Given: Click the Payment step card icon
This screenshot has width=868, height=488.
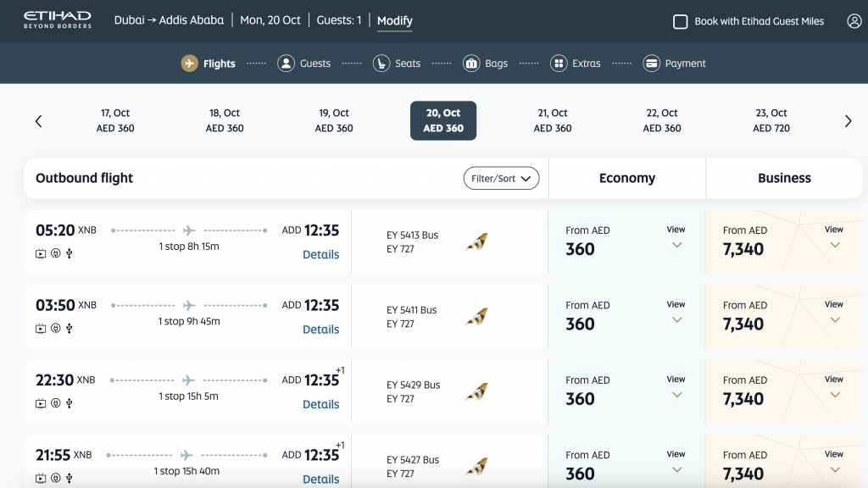Looking at the screenshot, I should pos(652,64).
